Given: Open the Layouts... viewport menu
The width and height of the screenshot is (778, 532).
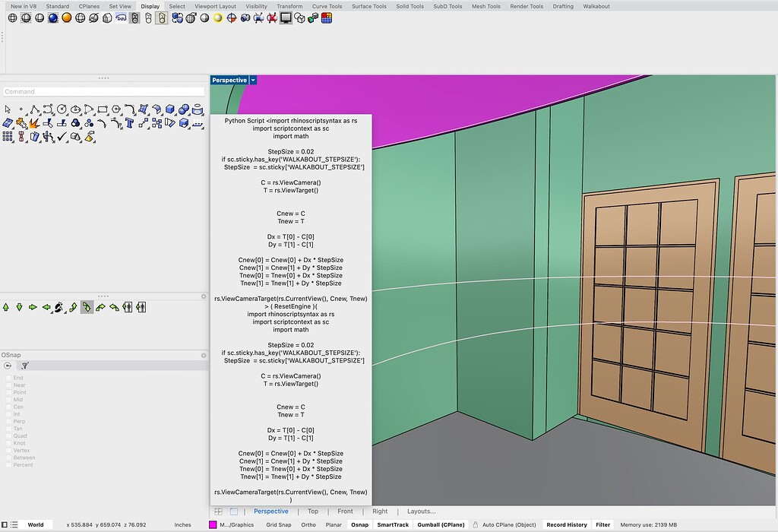Looking at the screenshot, I should coord(421,511).
